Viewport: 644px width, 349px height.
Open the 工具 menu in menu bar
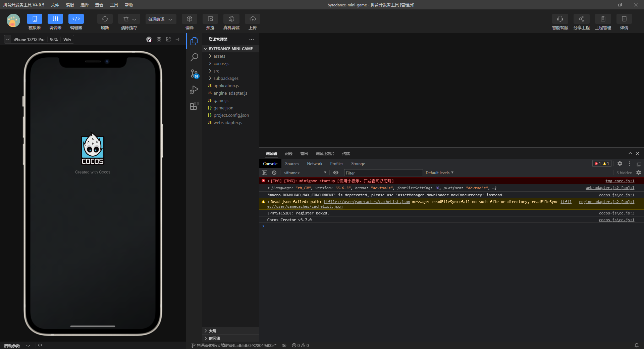click(x=114, y=5)
